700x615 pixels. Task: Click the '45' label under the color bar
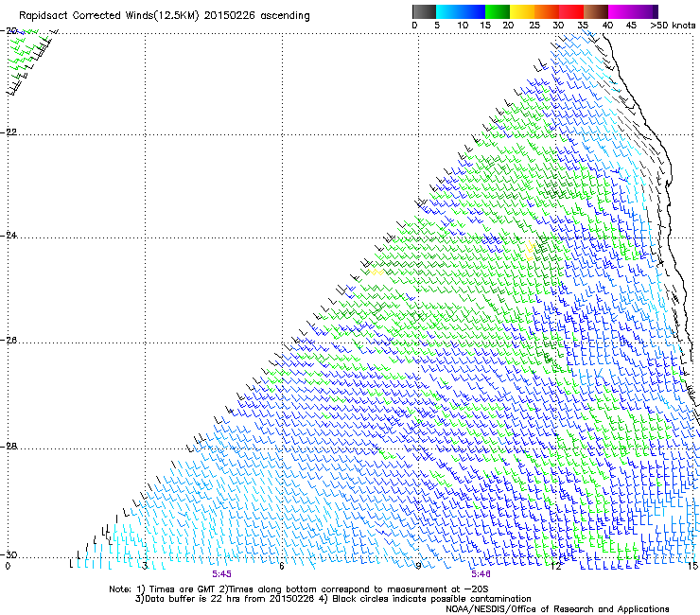[631, 26]
